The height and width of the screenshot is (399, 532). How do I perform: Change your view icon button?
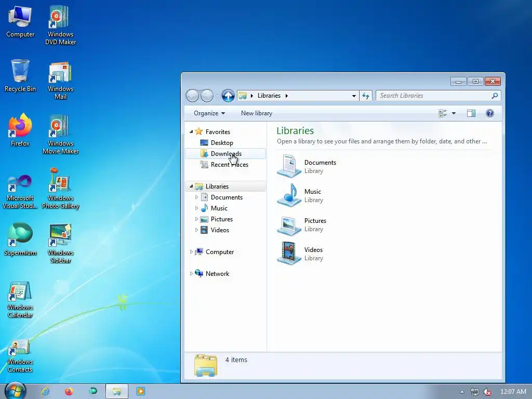(x=443, y=113)
